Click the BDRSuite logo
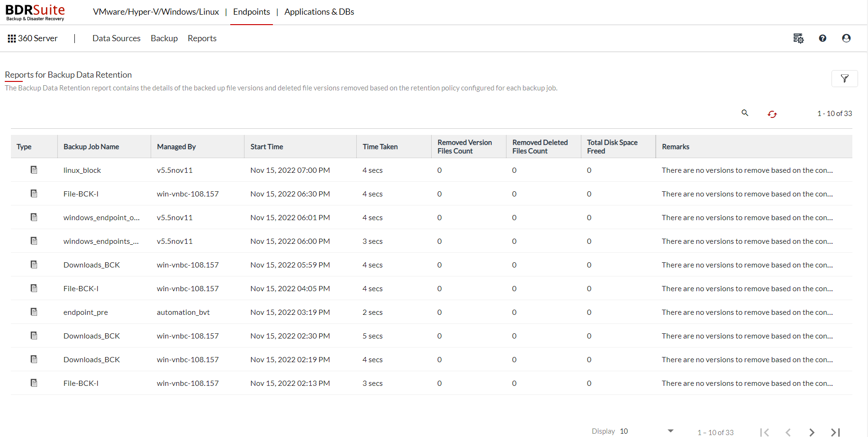The image size is (868, 437). point(35,12)
